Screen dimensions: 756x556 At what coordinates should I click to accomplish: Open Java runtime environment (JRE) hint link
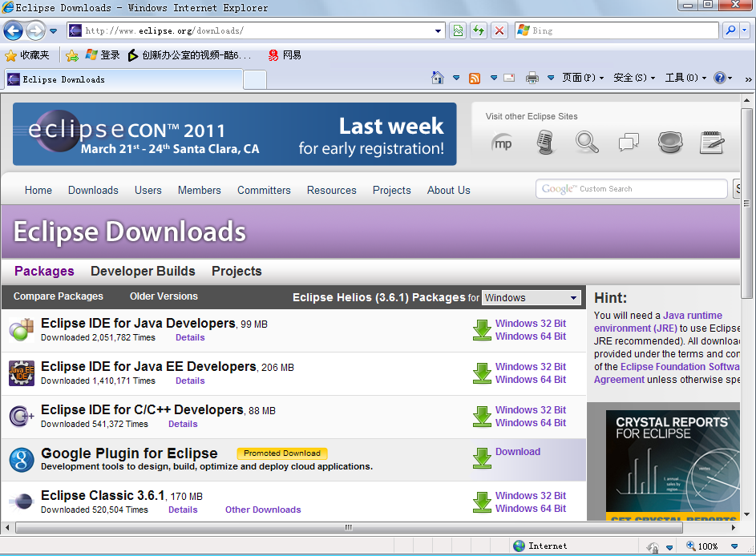click(658, 322)
